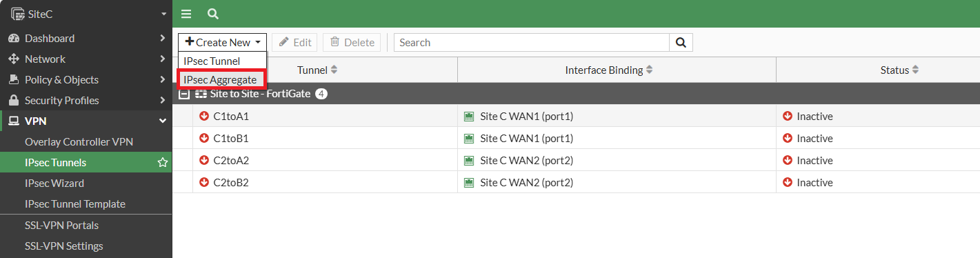
Task: Collapse the Site to Site - FortiGate group
Action: point(184,93)
